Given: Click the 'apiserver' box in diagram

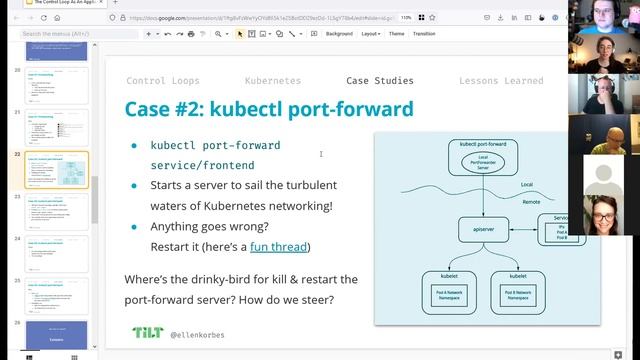Looking at the screenshot, I should (484, 230).
